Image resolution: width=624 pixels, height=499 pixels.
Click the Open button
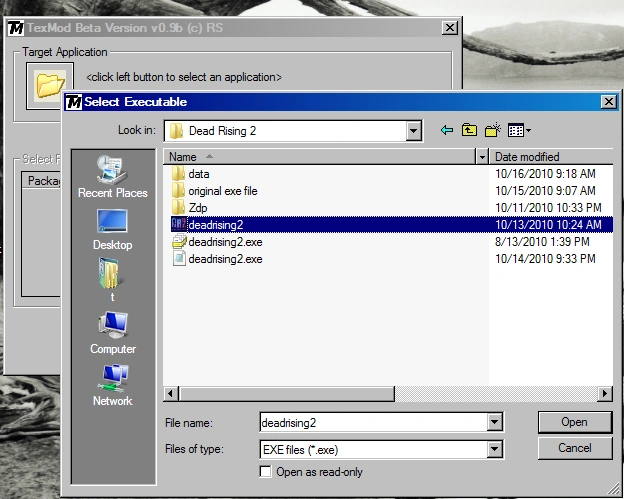pos(575,422)
